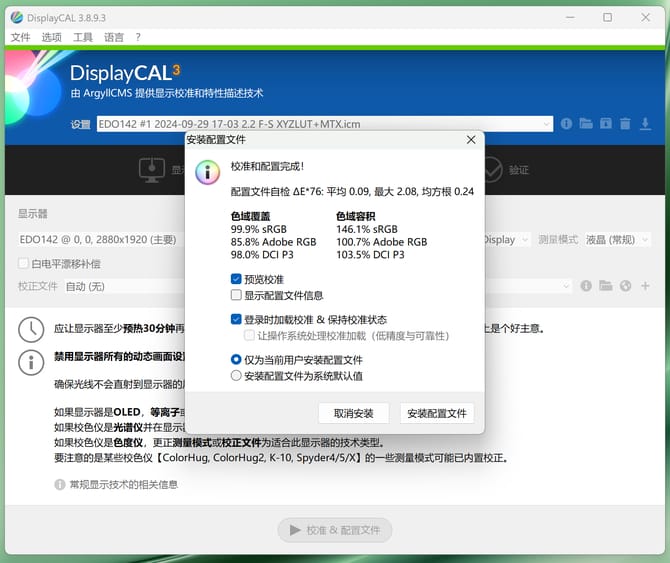Click the Display tab monitor icon
670x563 pixels.
(x=152, y=170)
